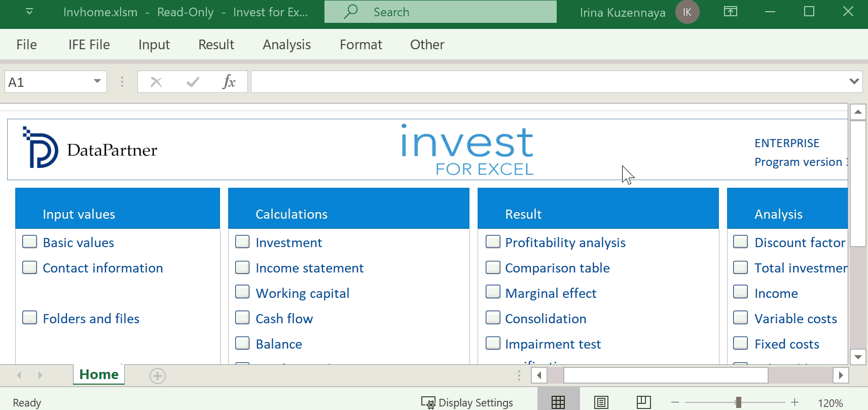Tick the Balance checkbox

coord(242,343)
